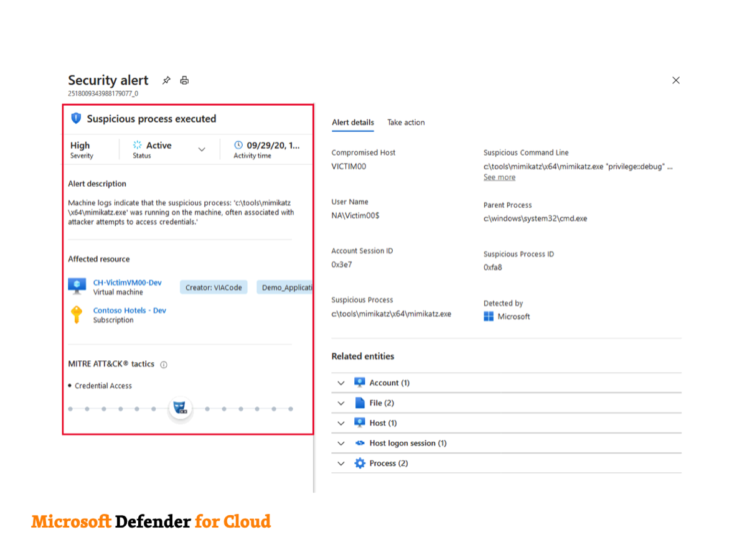Click the Microsoft logo under Detected by
The width and height of the screenshot is (747, 560).
tap(489, 316)
